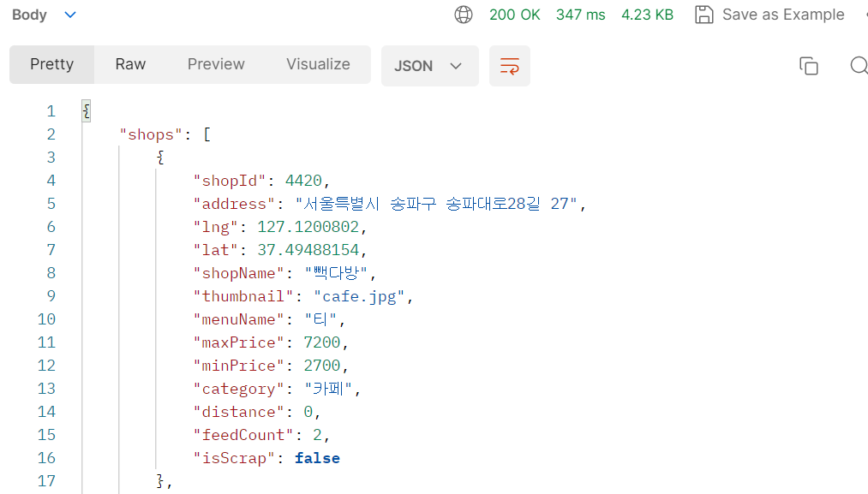Screen dimensions: 868x494
Task: Click the maxPrice value 7200
Action: tap(321, 343)
